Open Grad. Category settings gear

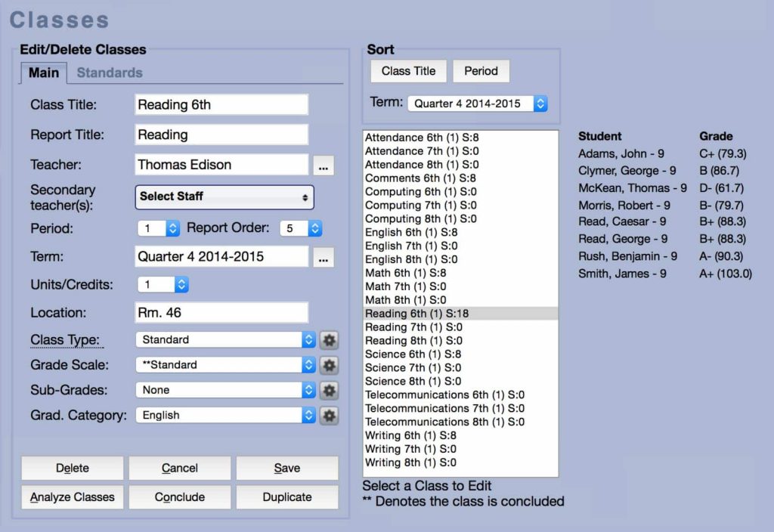click(329, 415)
